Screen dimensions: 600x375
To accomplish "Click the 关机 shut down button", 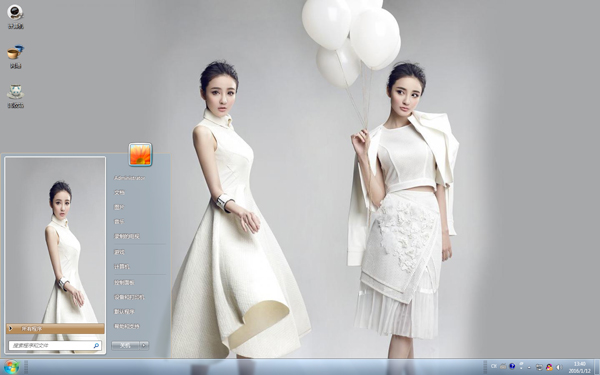I will pyautogui.click(x=125, y=346).
